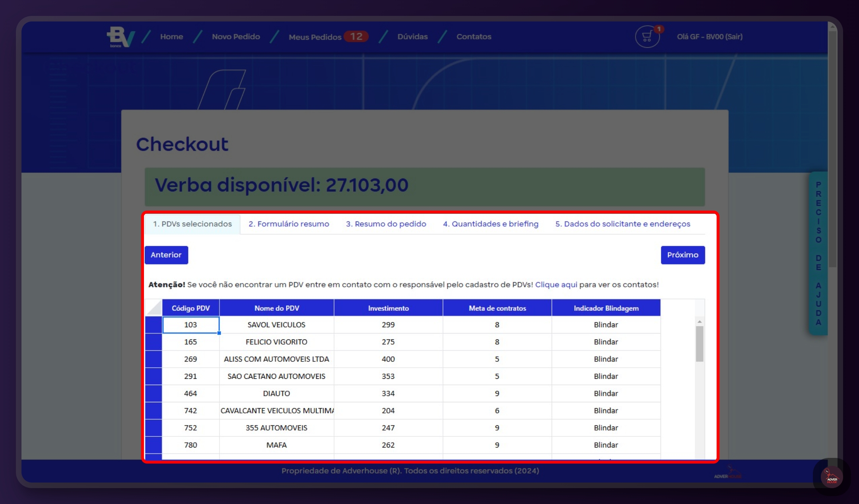The width and height of the screenshot is (859, 504).
Task: Select investment cell 353
Action: [388, 376]
